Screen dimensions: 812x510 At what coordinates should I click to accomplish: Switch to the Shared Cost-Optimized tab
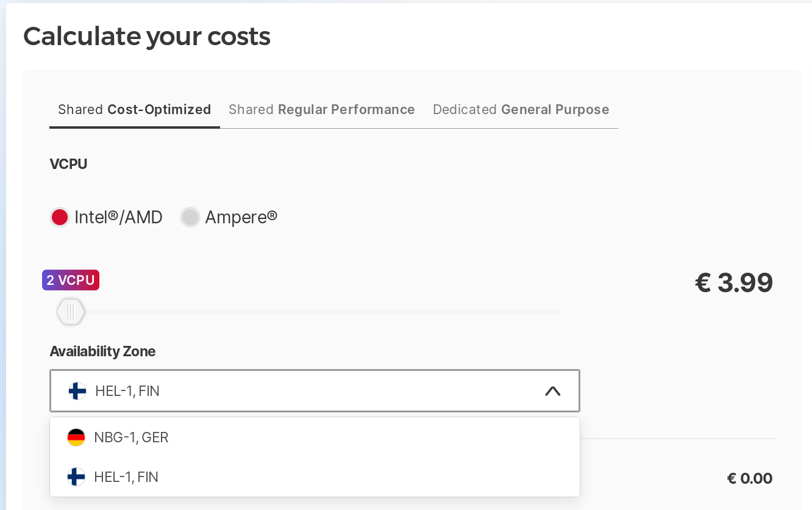[x=134, y=110]
